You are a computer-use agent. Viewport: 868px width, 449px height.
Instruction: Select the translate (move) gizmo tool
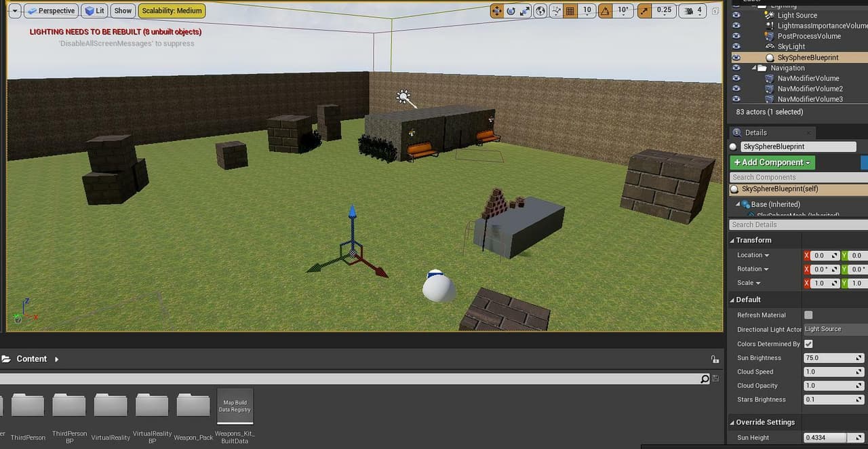497,11
